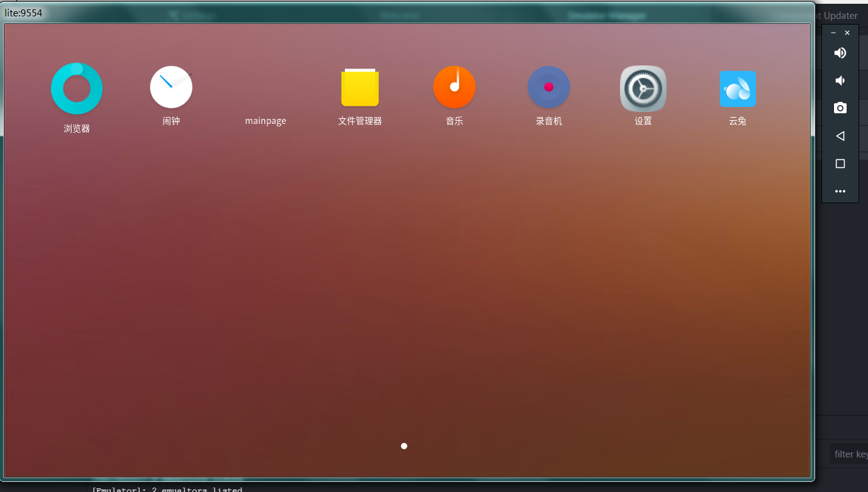Focus the filter keyword field in the background window
The height and width of the screenshot is (492, 868).
coord(849,454)
